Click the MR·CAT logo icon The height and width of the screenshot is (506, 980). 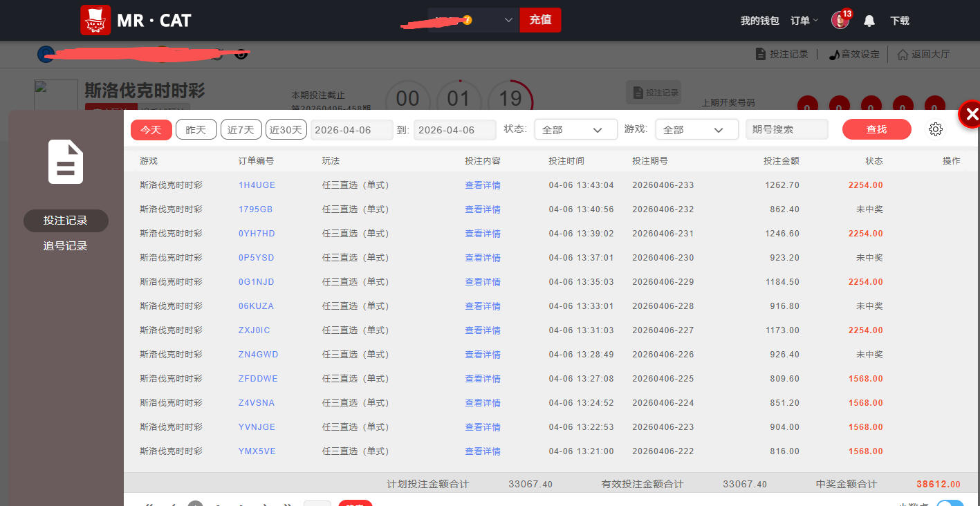pyautogui.click(x=95, y=20)
